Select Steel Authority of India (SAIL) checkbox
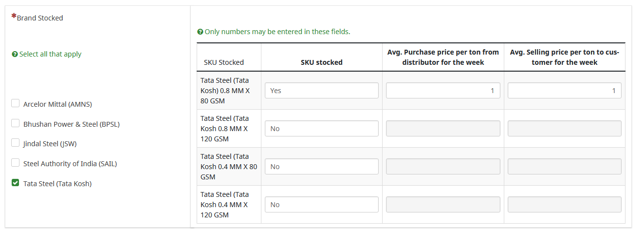 (16, 163)
